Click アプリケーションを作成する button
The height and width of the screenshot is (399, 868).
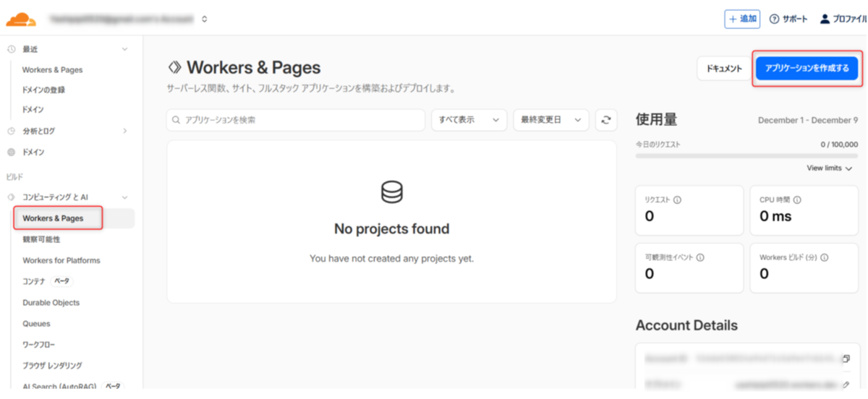(x=807, y=69)
